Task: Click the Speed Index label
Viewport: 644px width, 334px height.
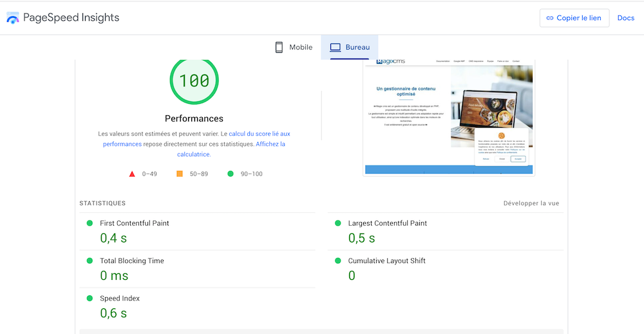Action: pyautogui.click(x=120, y=299)
